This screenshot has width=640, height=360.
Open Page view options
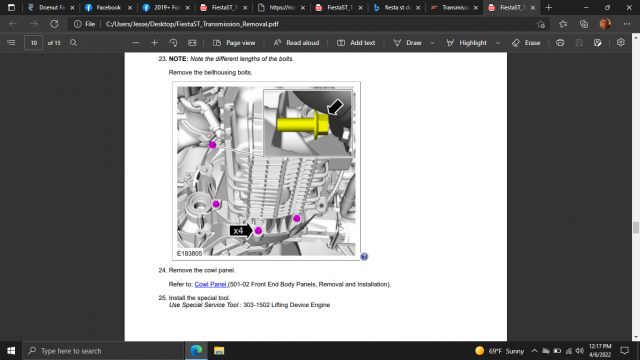[234, 42]
